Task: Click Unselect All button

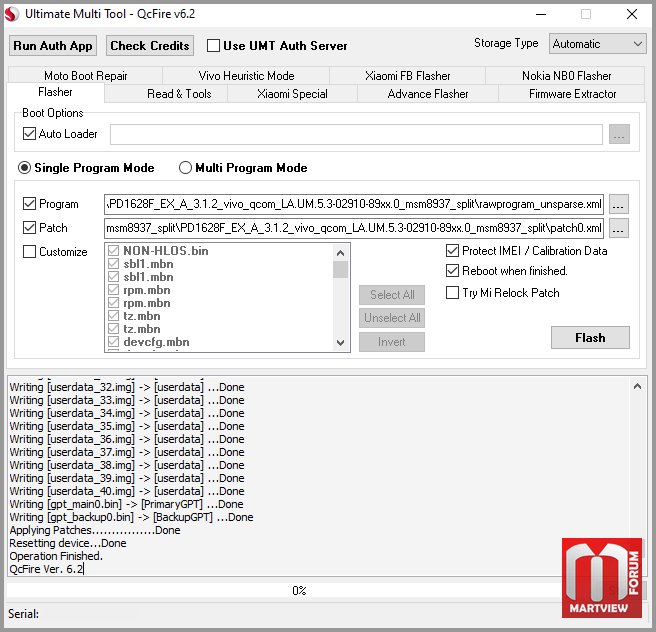Action: click(x=392, y=318)
